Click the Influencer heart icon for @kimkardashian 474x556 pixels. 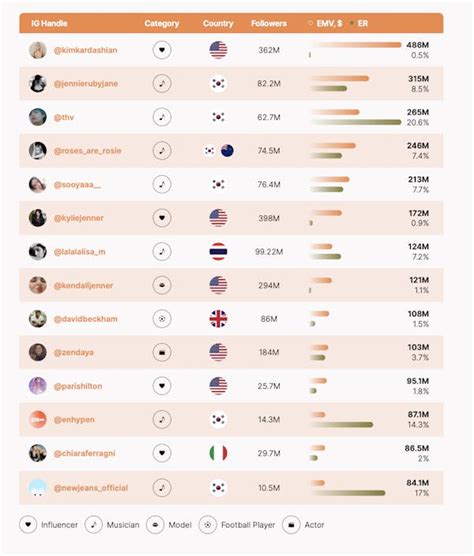tap(162, 50)
